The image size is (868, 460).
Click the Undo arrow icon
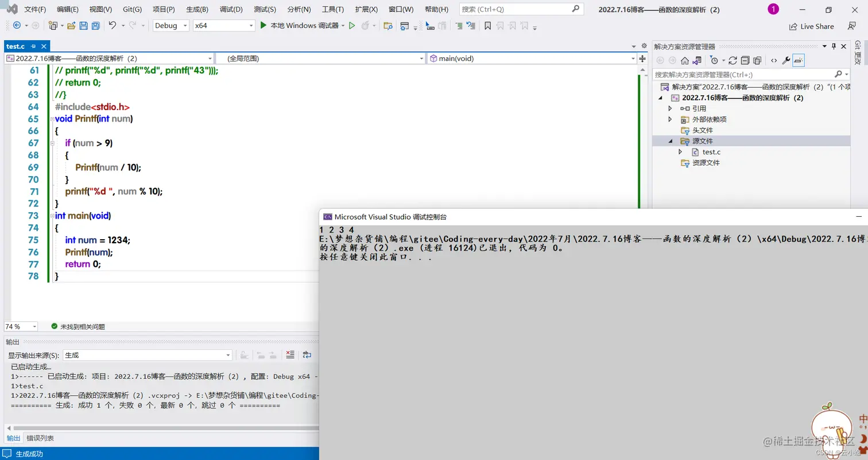pos(112,25)
